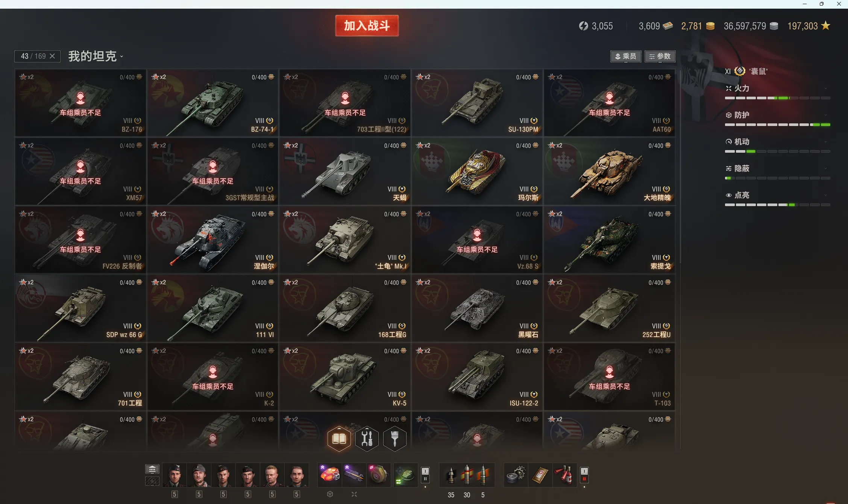This screenshot has height=504, width=848.
Task: Toggle equipment loadout I/II switch
Action: (x=425, y=475)
